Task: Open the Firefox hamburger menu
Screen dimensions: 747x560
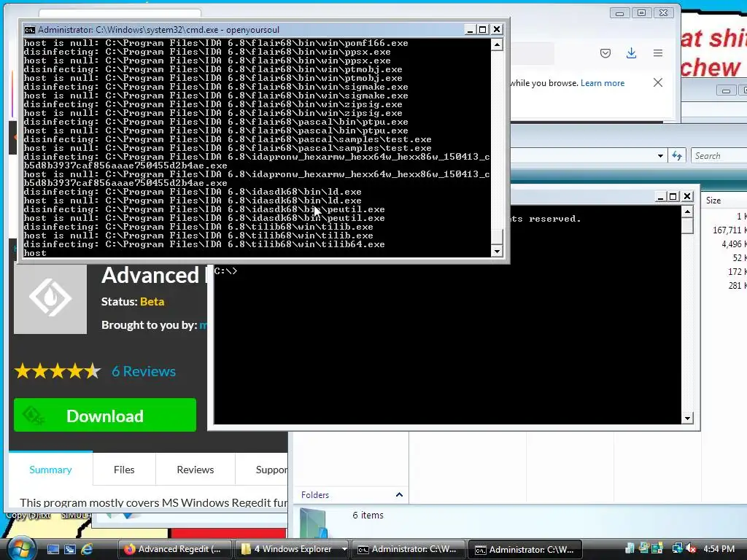Action: point(658,53)
